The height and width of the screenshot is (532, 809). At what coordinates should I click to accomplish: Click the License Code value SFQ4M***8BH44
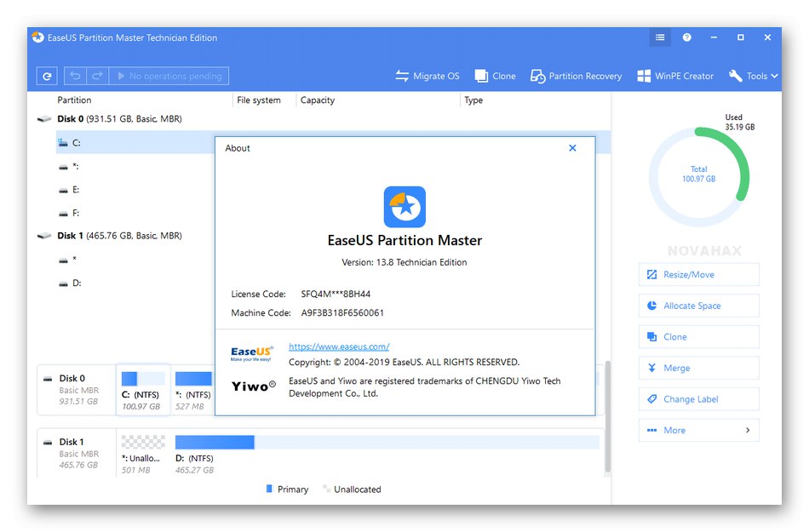click(336, 294)
